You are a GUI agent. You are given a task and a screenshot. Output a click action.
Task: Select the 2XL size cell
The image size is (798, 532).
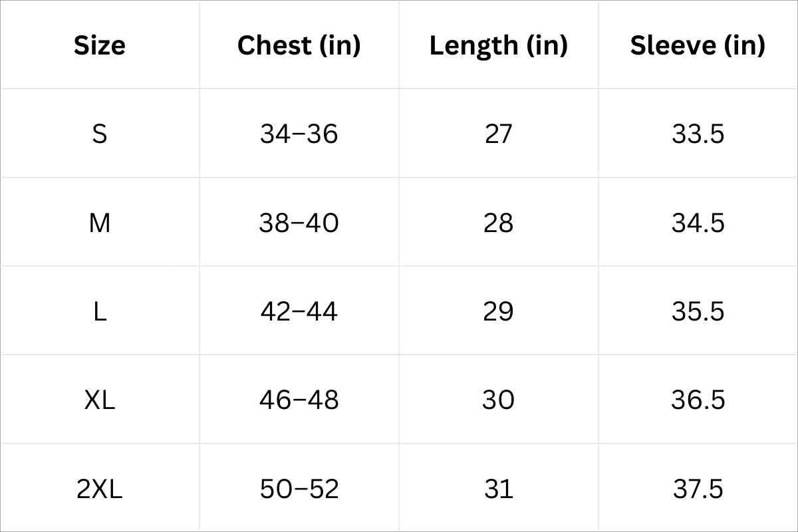(100, 489)
